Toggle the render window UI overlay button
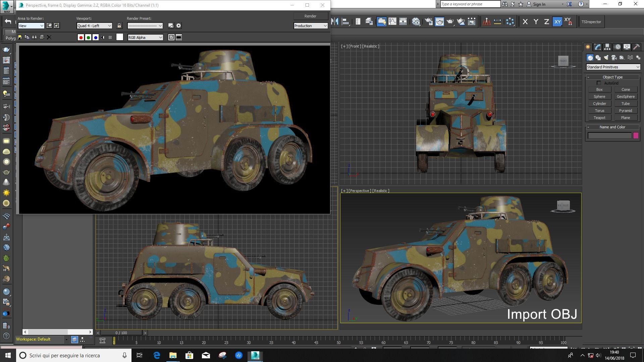The image size is (644, 362). point(171,38)
